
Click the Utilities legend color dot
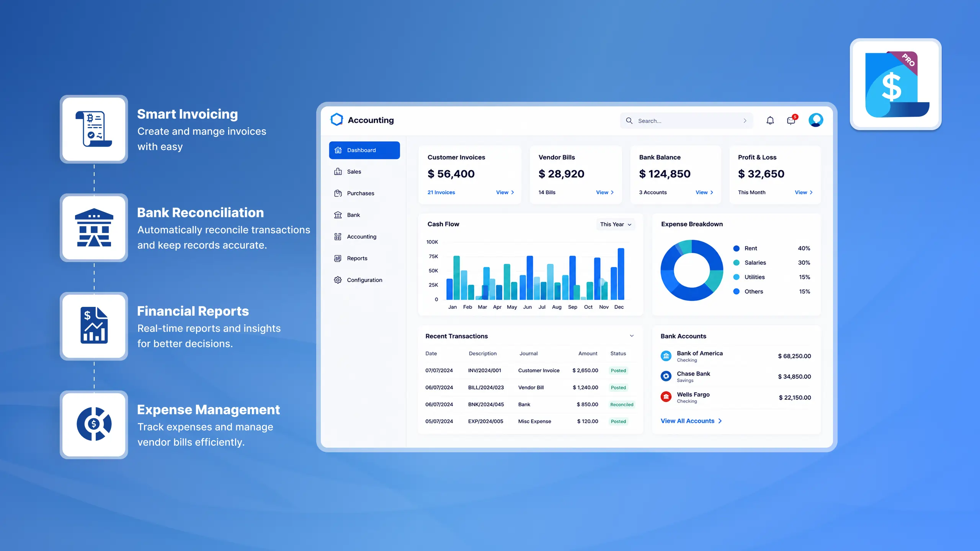click(736, 277)
